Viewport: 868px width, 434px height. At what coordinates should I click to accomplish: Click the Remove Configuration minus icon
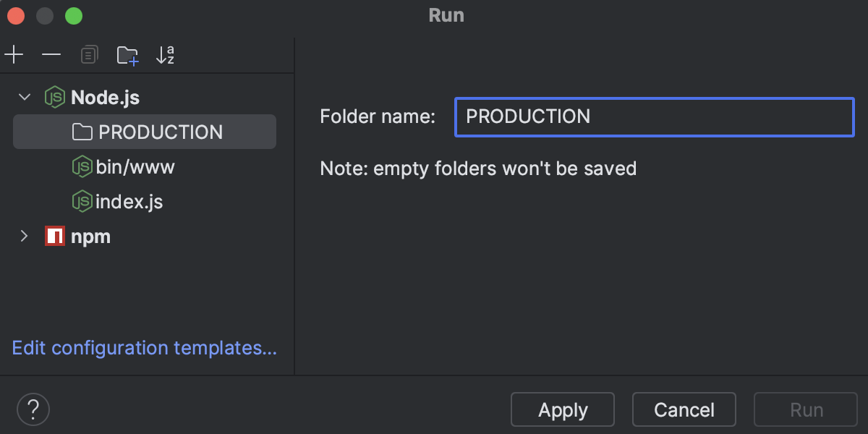[51, 55]
